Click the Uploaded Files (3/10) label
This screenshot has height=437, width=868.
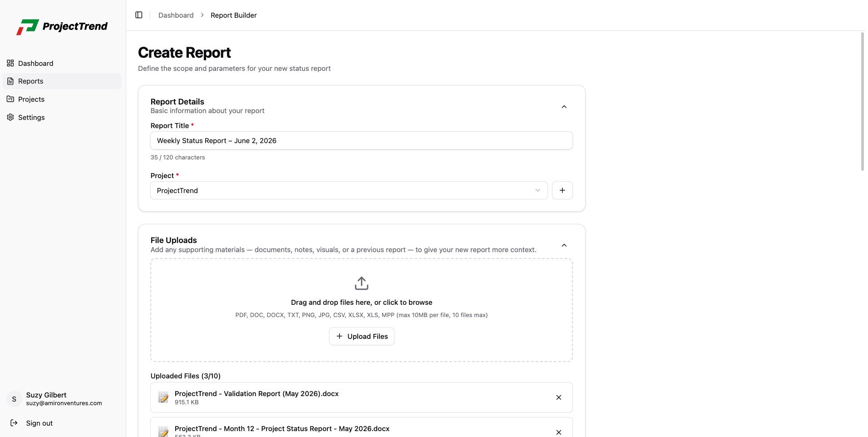[x=186, y=376]
